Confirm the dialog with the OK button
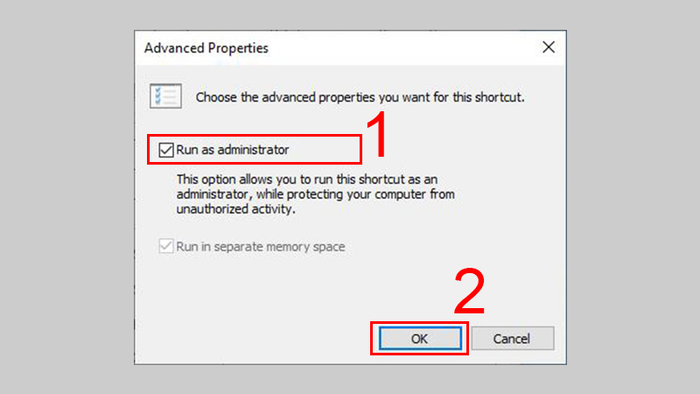 tap(420, 339)
